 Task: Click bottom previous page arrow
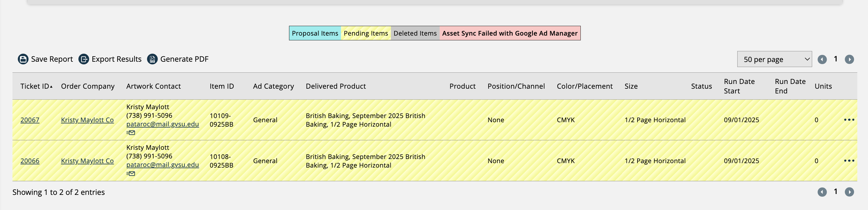pos(822,192)
